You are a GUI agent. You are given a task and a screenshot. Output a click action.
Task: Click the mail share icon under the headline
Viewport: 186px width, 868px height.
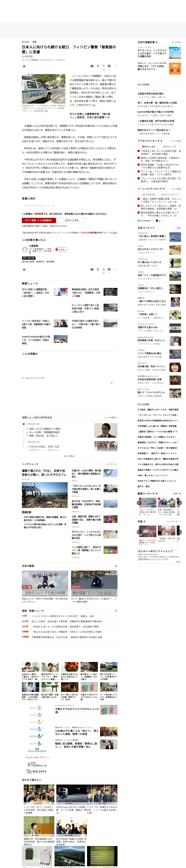click(92, 66)
